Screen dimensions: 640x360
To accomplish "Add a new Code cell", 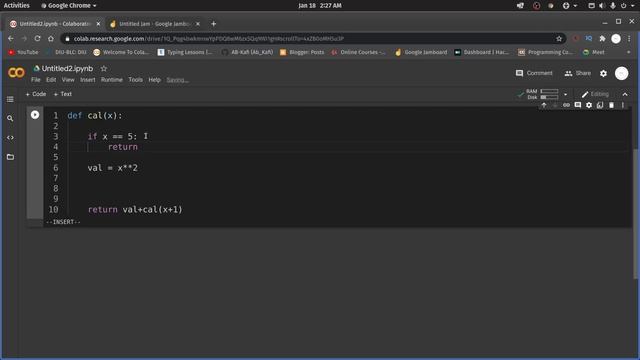I will tap(36, 94).
